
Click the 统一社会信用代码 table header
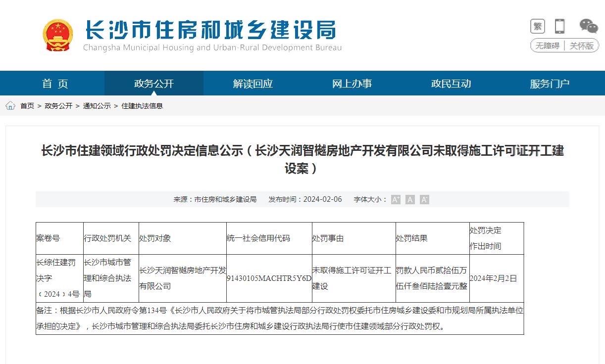point(269,238)
